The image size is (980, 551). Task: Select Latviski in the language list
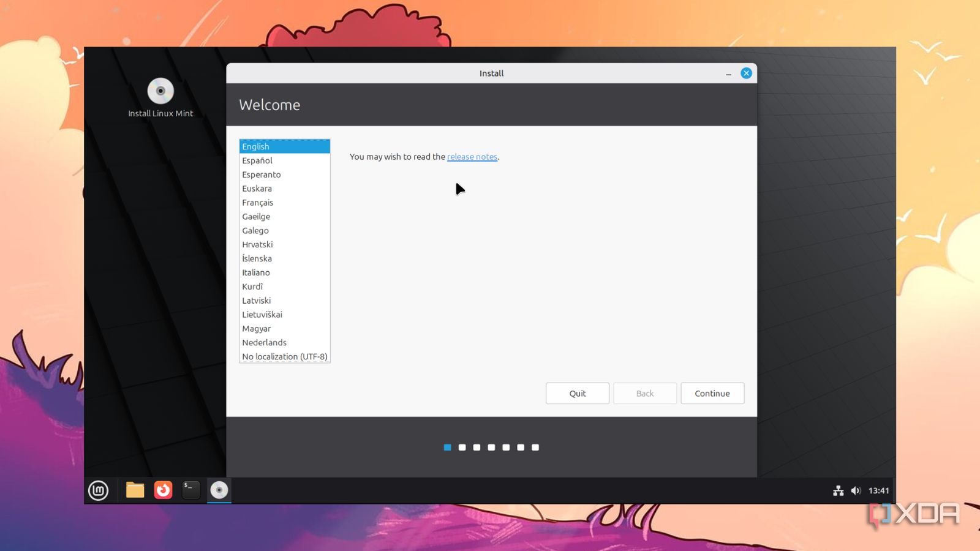coord(285,301)
